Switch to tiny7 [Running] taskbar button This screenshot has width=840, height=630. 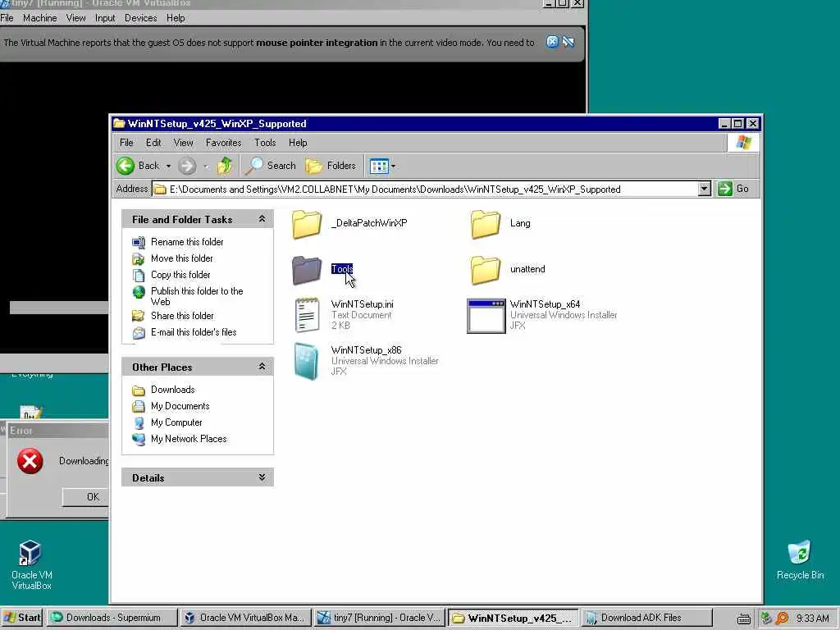379,618
